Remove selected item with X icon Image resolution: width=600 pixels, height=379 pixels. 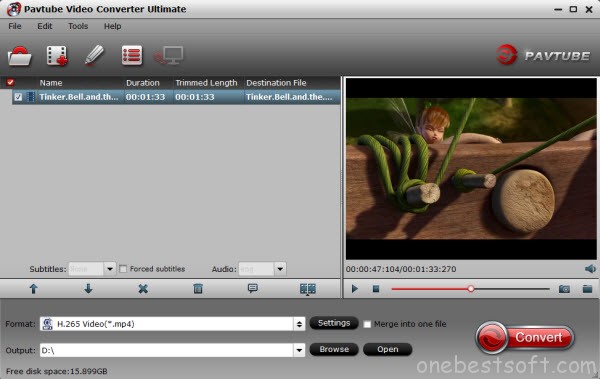[x=143, y=289]
